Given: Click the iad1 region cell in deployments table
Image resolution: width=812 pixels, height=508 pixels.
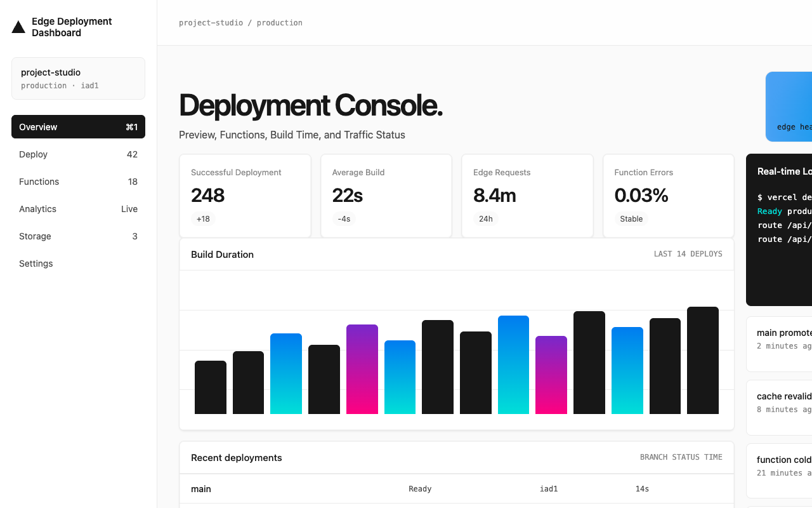Looking at the screenshot, I should [549, 489].
